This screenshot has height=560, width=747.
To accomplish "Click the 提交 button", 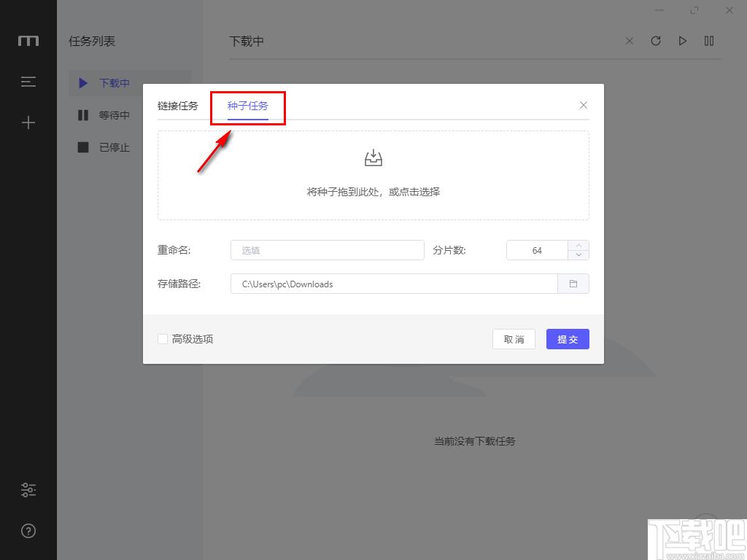I will tap(568, 339).
